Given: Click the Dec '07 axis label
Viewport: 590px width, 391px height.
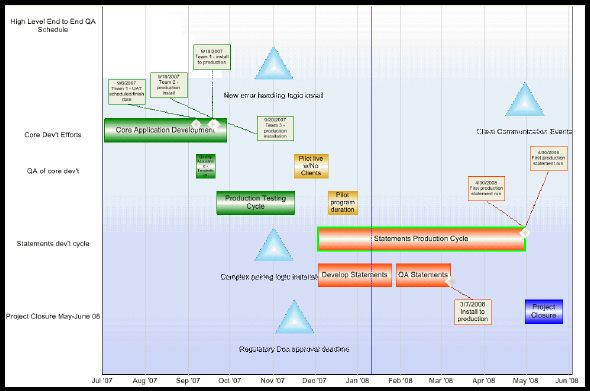Looking at the screenshot, I should pos(314,380).
